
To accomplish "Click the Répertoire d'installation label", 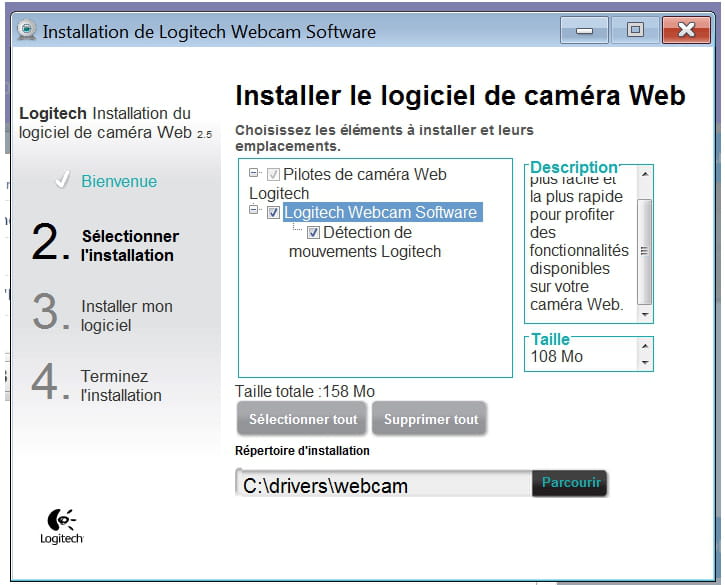I will tap(302, 450).
